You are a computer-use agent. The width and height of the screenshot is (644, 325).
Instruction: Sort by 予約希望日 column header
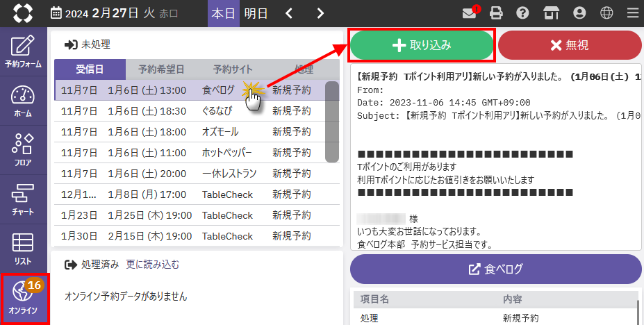click(161, 69)
